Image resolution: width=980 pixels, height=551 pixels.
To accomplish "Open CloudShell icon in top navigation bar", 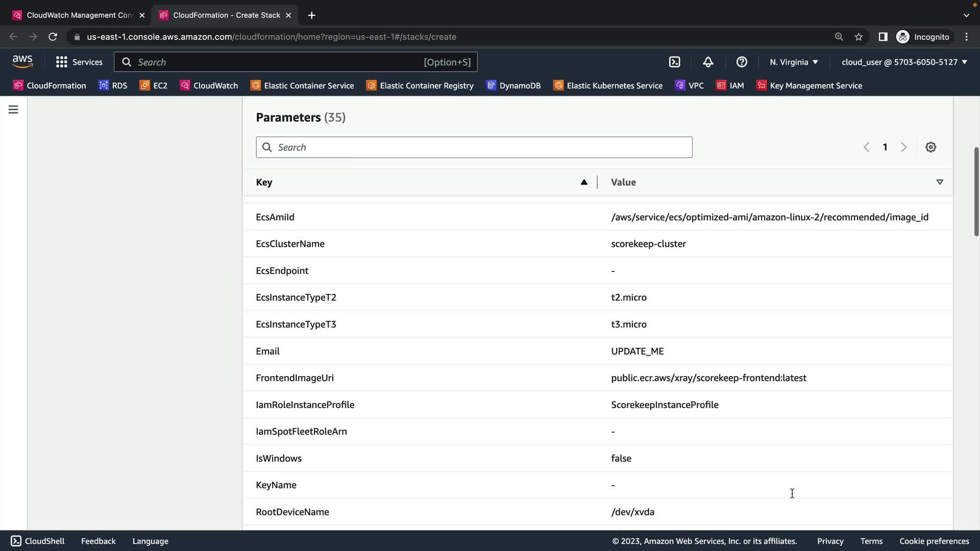I will [x=675, y=62].
